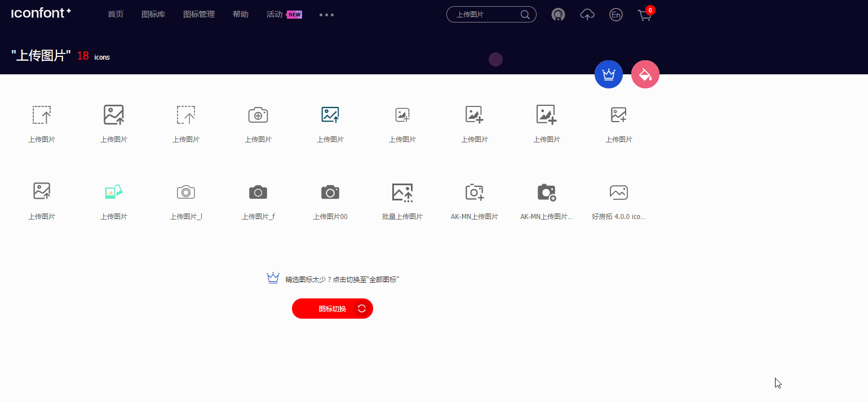This screenshot has height=402, width=868.
Task: Open the 图标库 menu item
Action: (x=153, y=14)
